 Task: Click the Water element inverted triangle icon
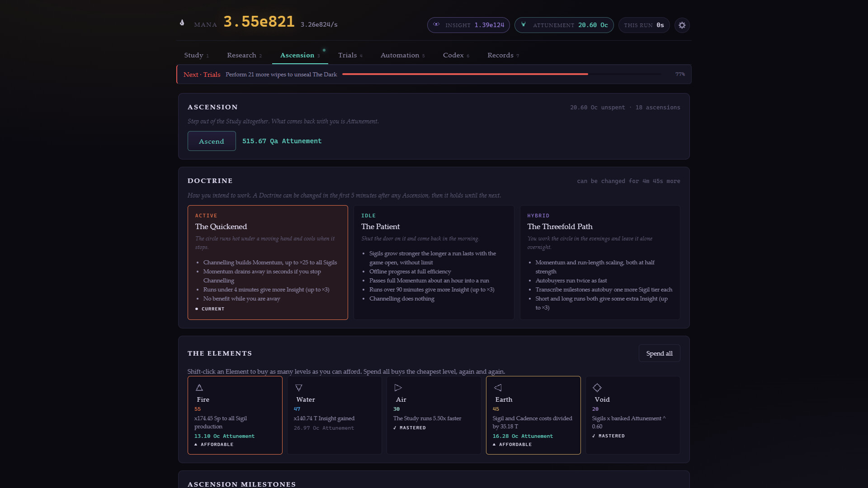(x=299, y=388)
